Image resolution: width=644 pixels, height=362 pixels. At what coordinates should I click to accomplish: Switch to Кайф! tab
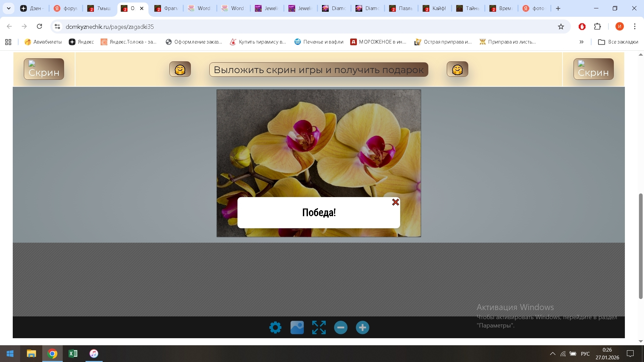click(435, 8)
